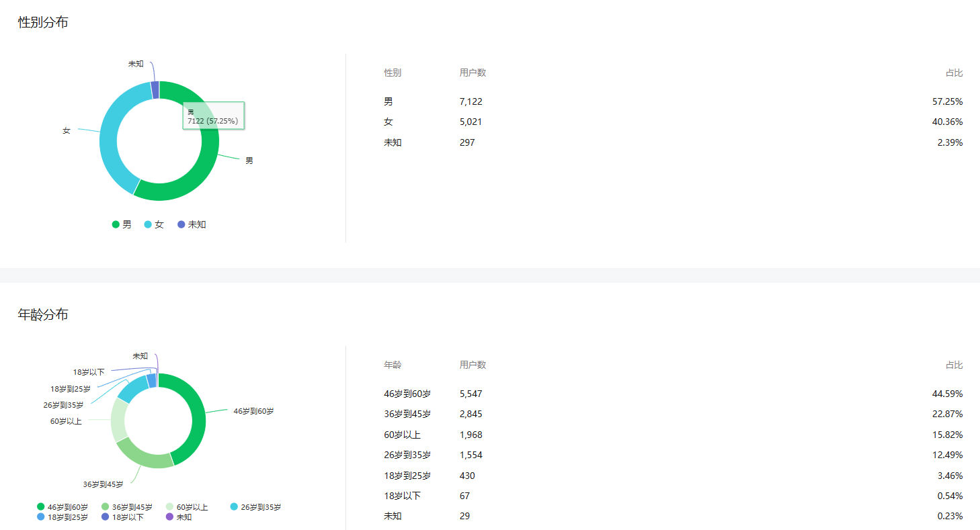Viewport: 980px width, 530px height.
Task: Click user count 430
Action: (x=467, y=476)
